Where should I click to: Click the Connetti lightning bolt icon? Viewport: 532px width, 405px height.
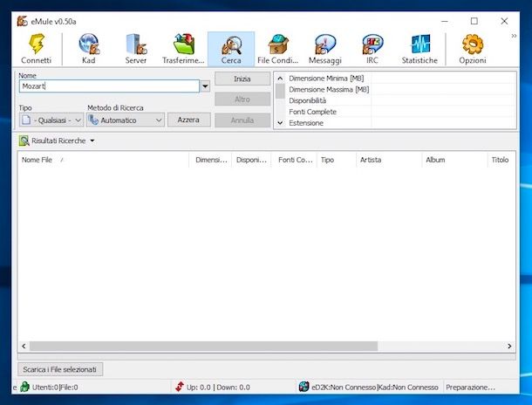[37, 44]
